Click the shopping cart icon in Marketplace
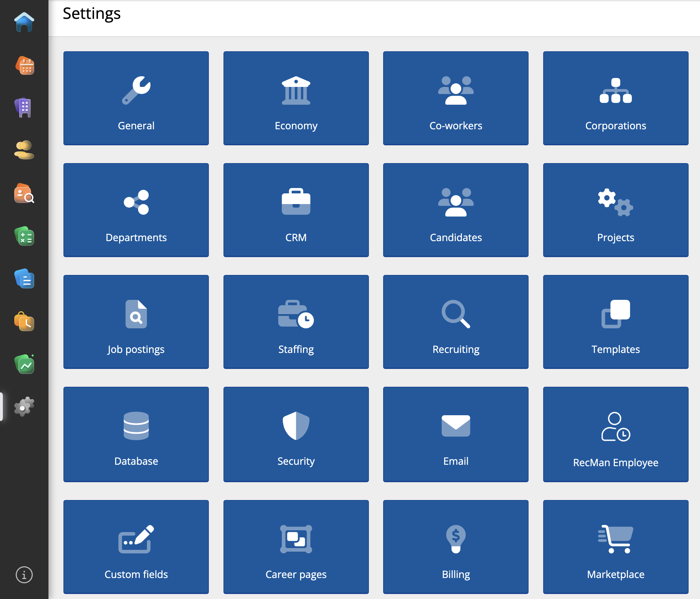700x599 pixels. click(x=616, y=539)
